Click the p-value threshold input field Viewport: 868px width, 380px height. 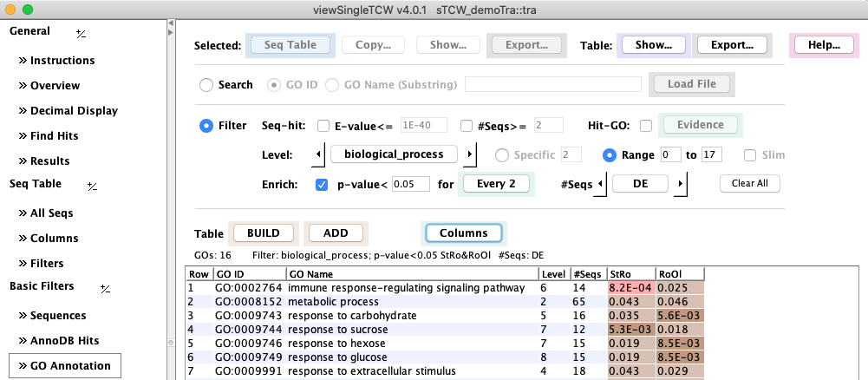pyautogui.click(x=411, y=184)
